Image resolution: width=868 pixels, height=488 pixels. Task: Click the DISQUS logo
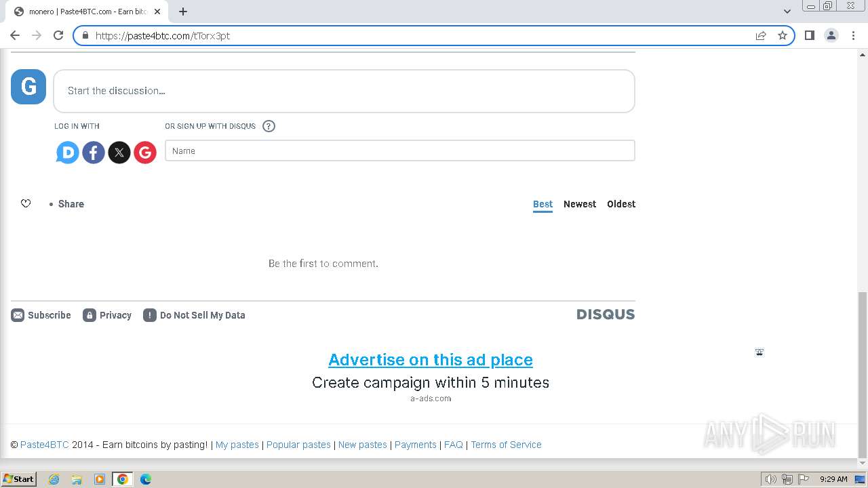tap(606, 314)
